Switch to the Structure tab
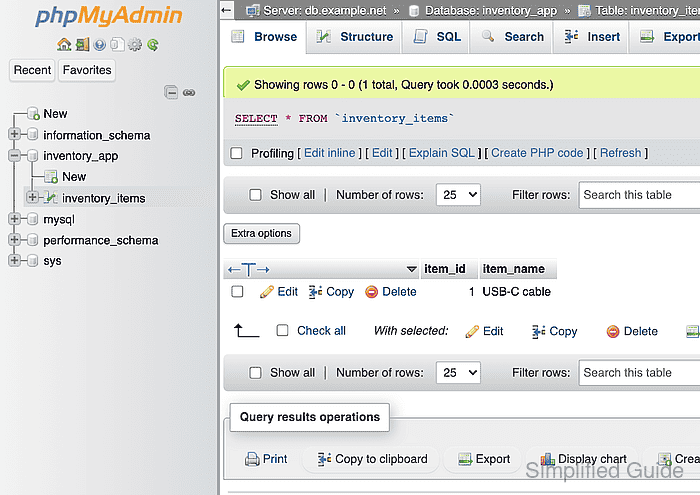Screen dimensions: 700x495 (x=354, y=37)
